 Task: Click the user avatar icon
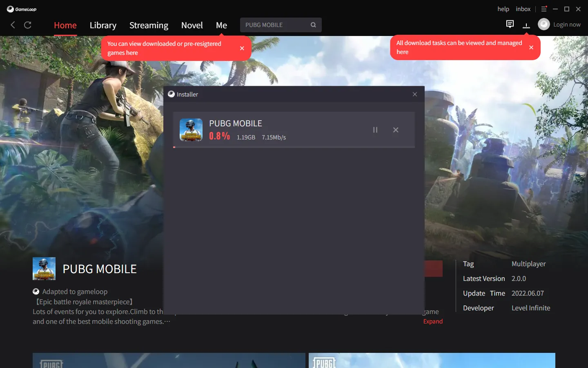coord(544,25)
